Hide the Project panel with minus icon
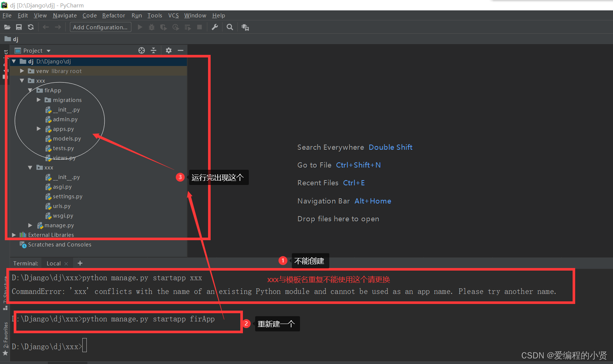This screenshot has height=364, width=613. tap(181, 50)
